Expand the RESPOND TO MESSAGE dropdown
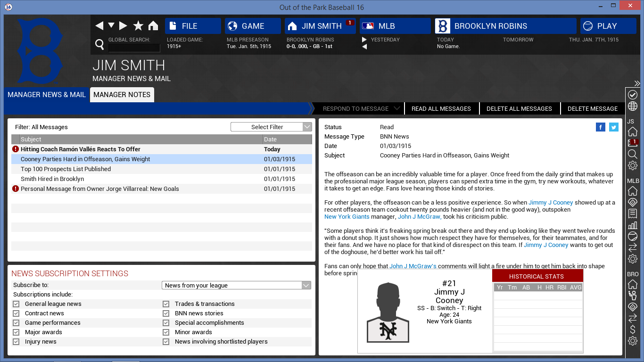 coord(360,108)
